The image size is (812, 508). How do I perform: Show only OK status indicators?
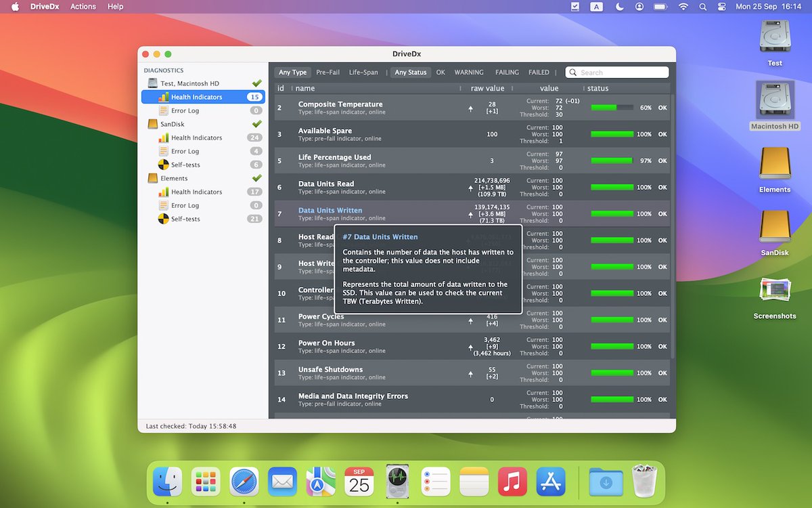441,72
